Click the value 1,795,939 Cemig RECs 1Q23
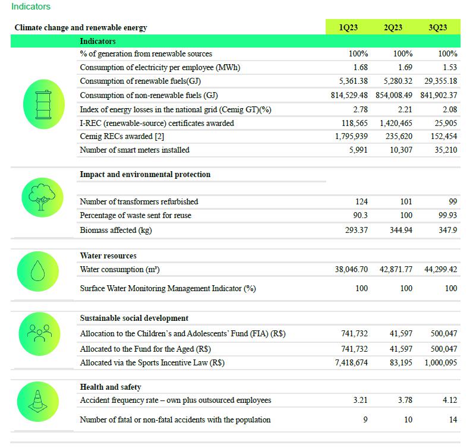The image size is (476, 448). [351, 136]
